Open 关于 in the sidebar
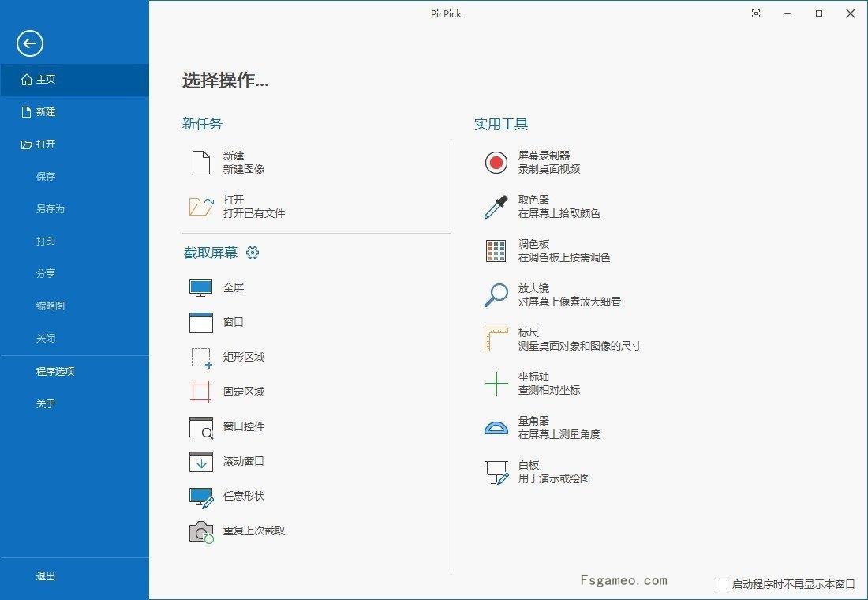Viewport: 868px width, 600px height. coord(46,404)
